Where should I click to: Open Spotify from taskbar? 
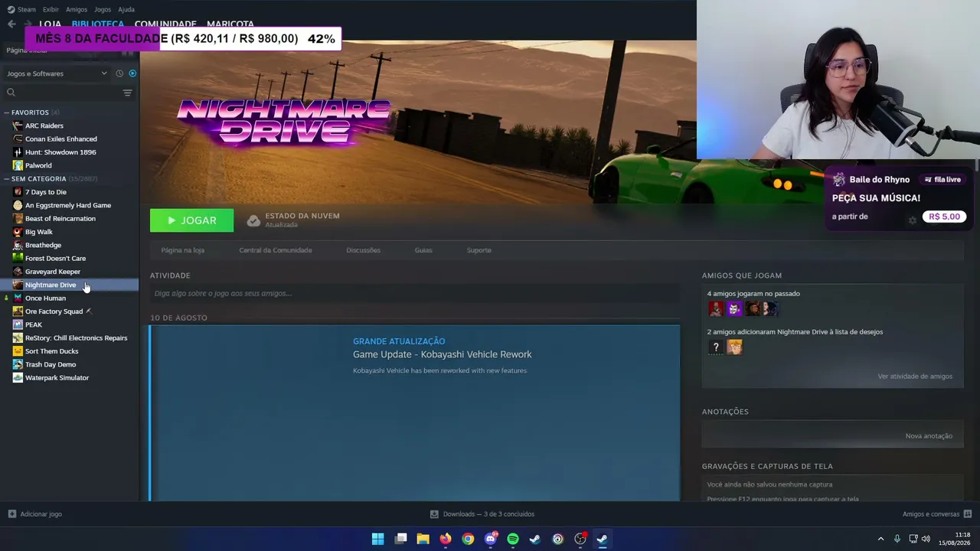pos(513,539)
